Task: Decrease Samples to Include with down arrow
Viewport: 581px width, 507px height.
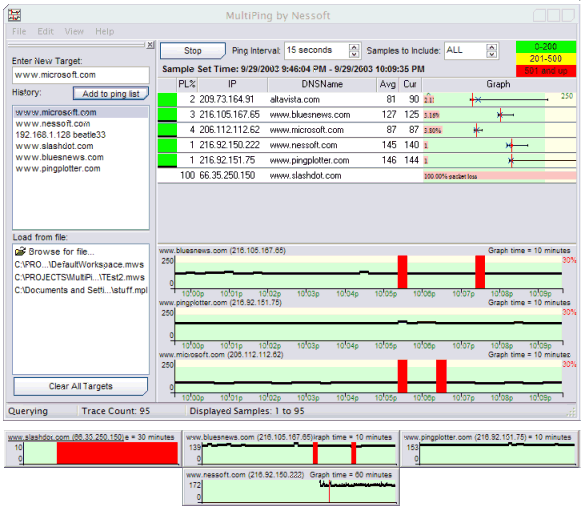Action: point(492,54)
